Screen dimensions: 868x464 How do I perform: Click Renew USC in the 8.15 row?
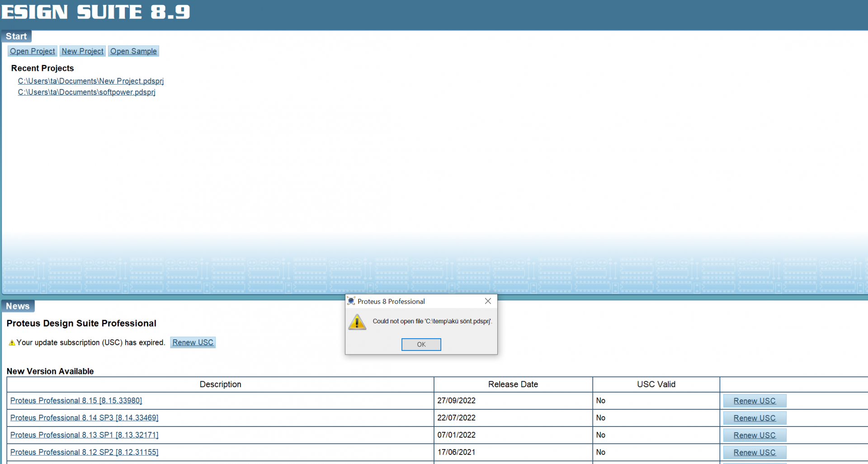(x=755, y=401)
